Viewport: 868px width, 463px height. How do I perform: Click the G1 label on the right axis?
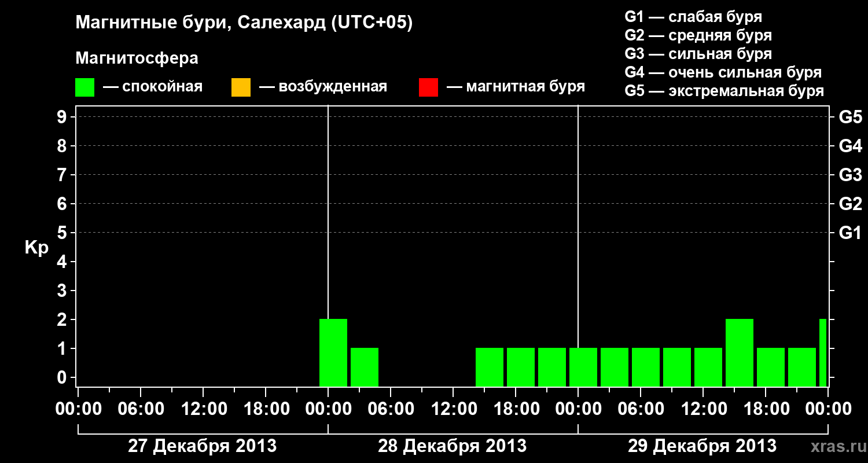point(851,233)
